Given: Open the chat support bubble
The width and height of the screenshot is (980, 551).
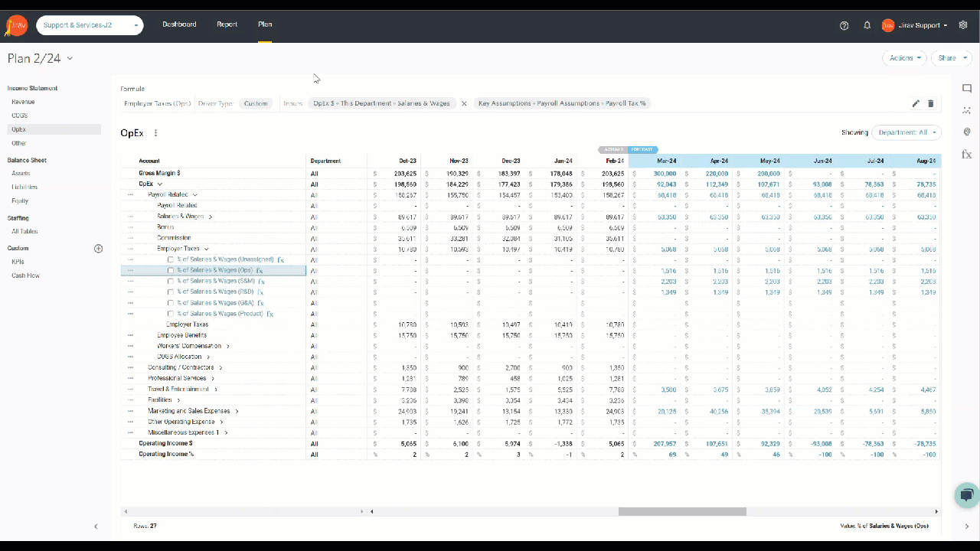Looking at the screenshot, I should pyautogui.click(x=967, y=494).
